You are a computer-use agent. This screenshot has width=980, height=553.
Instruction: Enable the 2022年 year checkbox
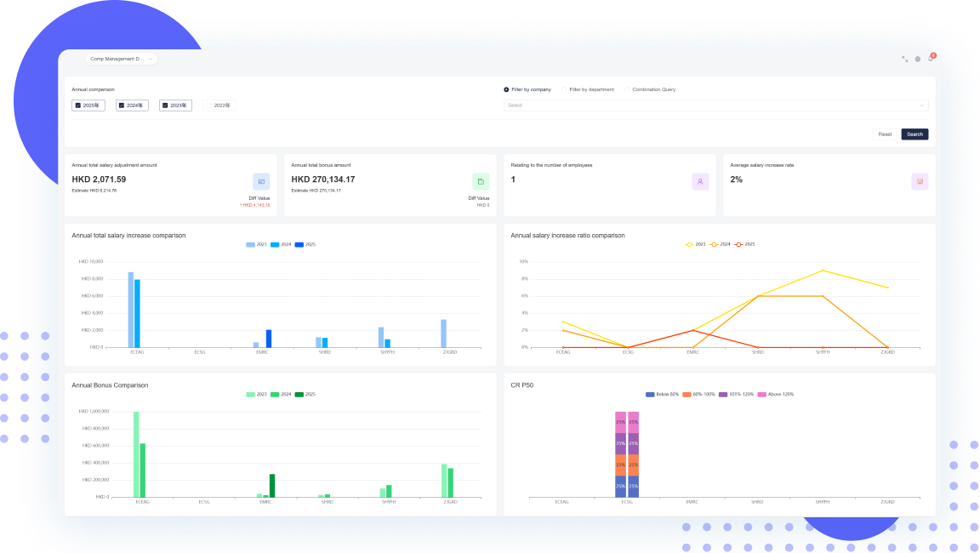[208, 105]
